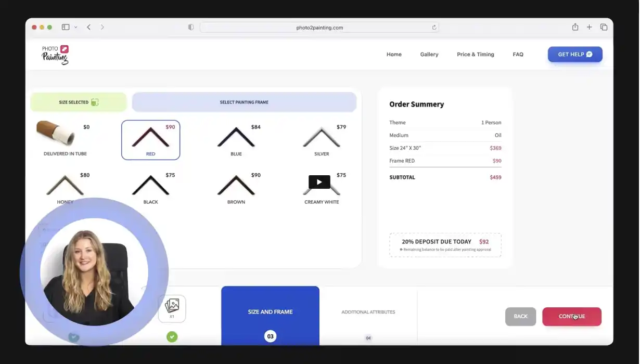Click the photo upload step icon
640x364 pixels.
[172, 308]
